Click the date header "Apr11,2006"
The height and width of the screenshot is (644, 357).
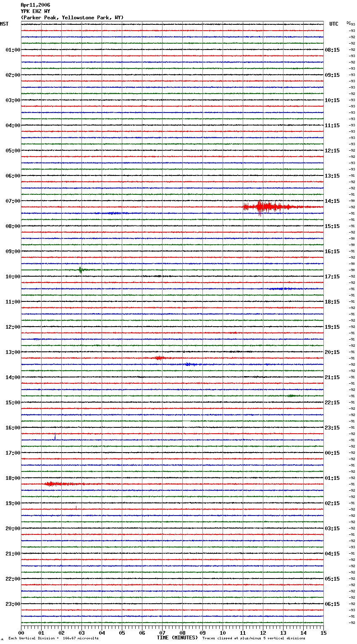35,5
